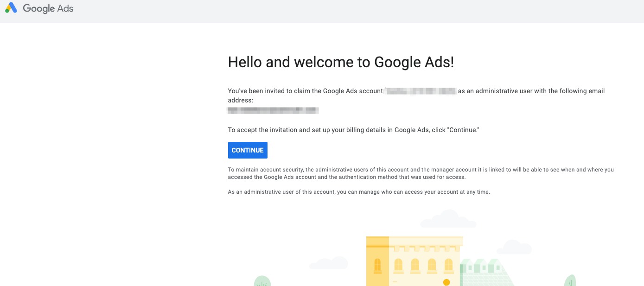
Task: Click the orange dot beneath the building windows
Action: [x=446, y=282]
